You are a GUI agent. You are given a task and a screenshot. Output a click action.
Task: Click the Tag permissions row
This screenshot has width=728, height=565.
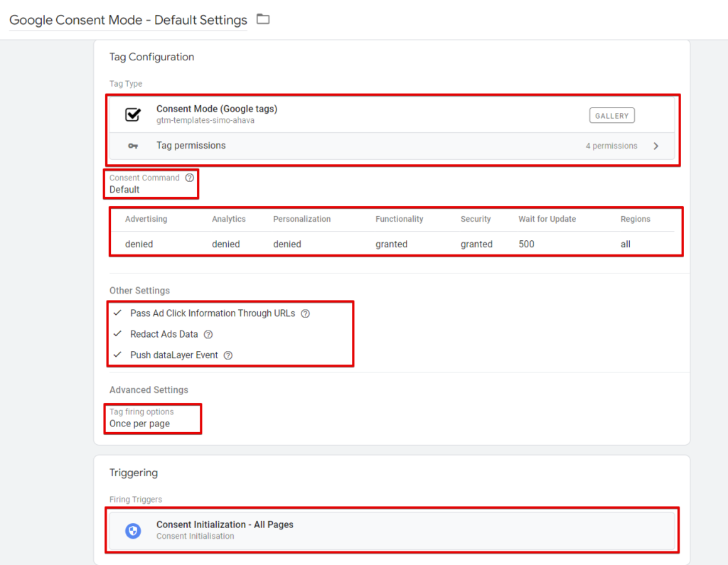(x=392, y=146)
